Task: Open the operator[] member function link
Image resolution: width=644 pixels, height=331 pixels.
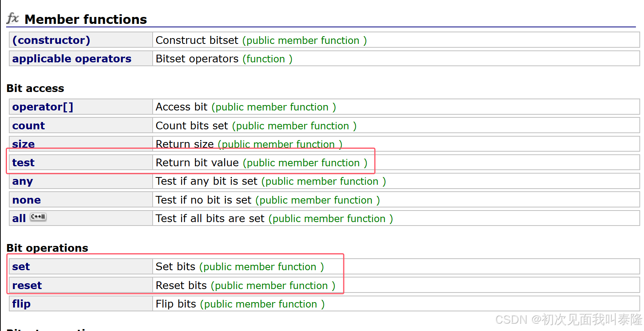Action: 43,107
